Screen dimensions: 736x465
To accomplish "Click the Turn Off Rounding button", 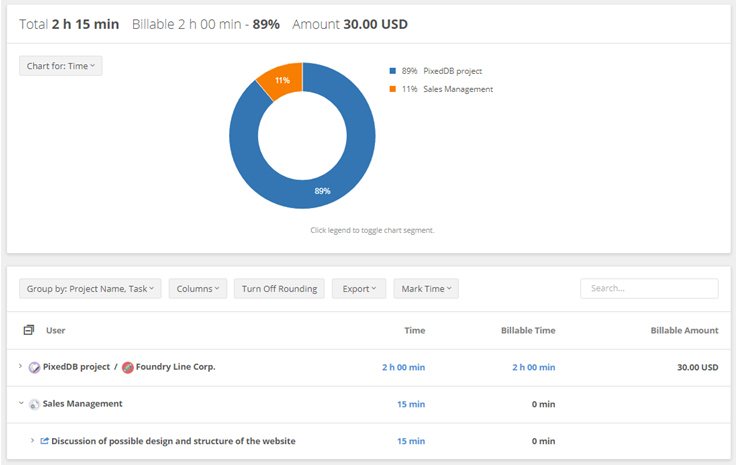I will pos(280,289).
